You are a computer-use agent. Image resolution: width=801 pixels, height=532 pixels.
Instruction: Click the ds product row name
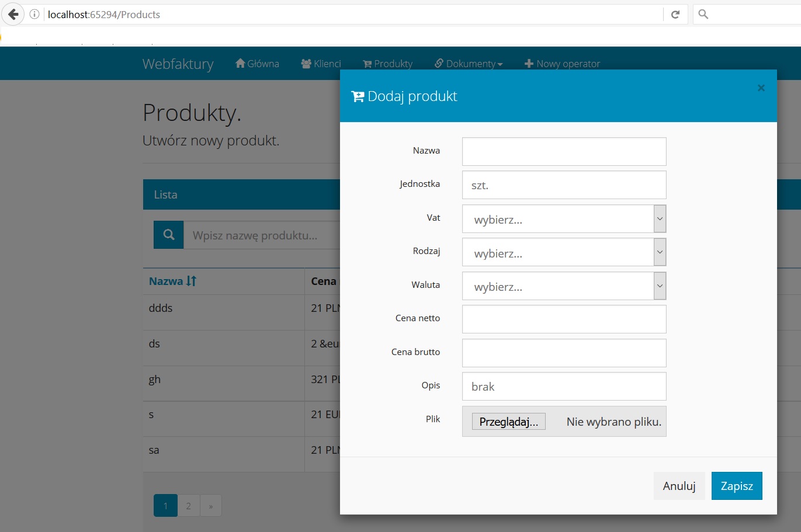154,343
